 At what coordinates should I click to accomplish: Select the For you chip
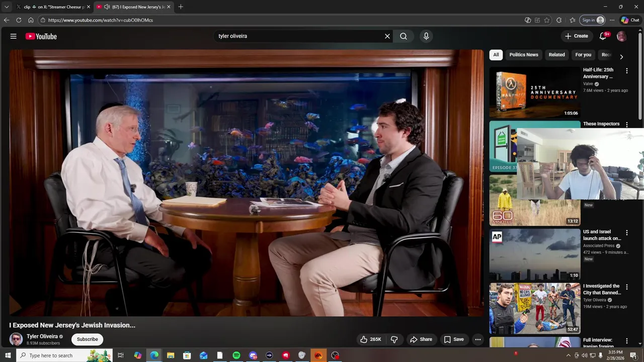click(583, 55)
